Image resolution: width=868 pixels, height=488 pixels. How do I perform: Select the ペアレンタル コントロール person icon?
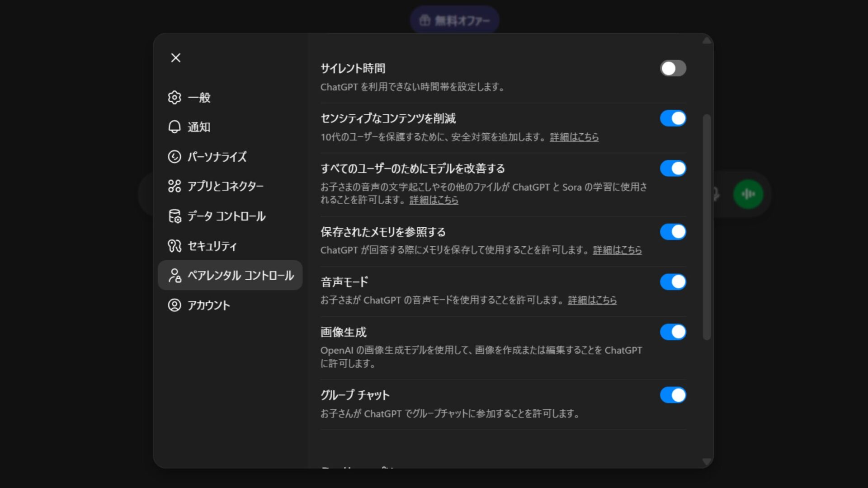tap(175, 275)
